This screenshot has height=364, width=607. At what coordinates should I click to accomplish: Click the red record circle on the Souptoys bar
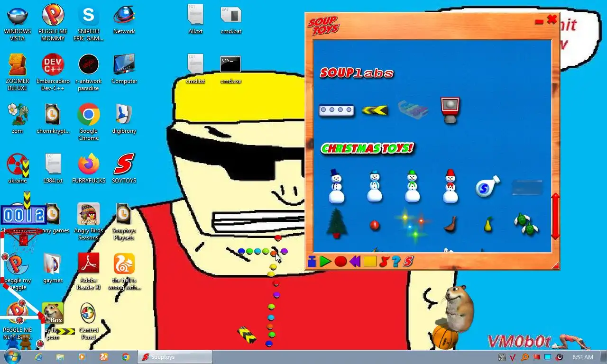(340, 261)
